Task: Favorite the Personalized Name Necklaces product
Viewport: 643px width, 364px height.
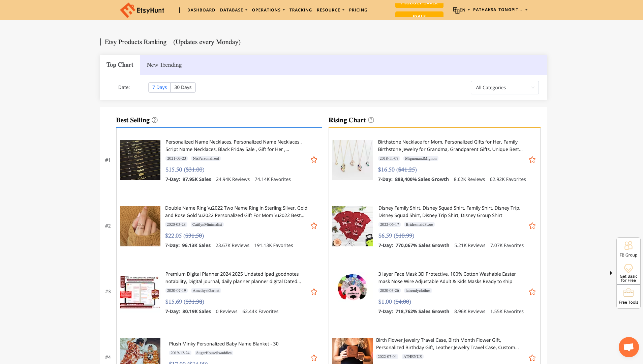Action: point(314,160)
